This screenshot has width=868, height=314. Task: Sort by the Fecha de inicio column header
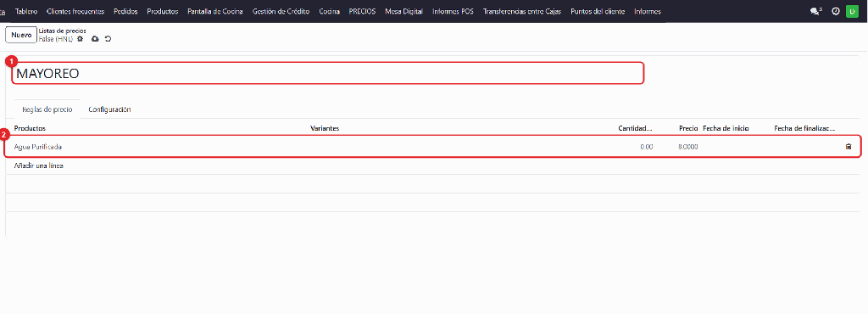pyautogui.click(x=726, y=128)
